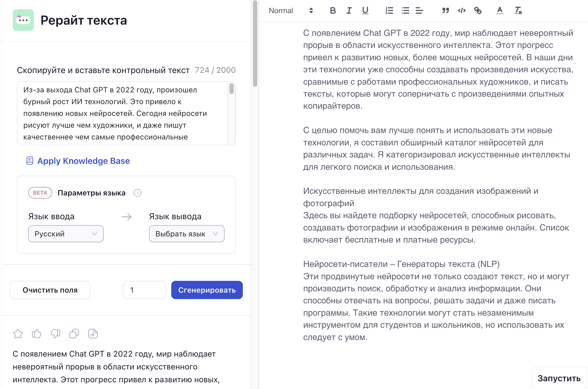
Task: Click the number of results input field
Action: [144, 290]
